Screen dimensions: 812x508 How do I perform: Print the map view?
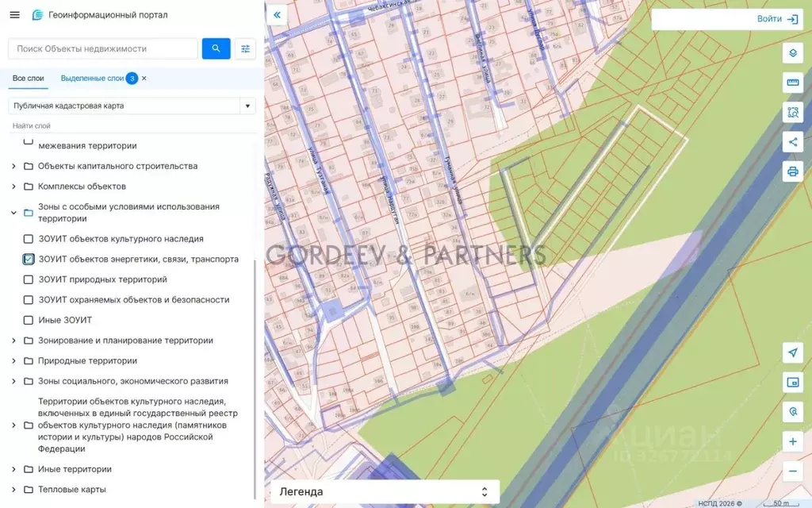pyautogui.click(x=792, y=171)
